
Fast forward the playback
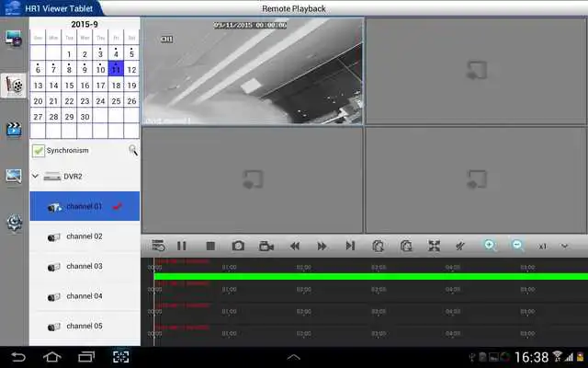tap(322, 246)
